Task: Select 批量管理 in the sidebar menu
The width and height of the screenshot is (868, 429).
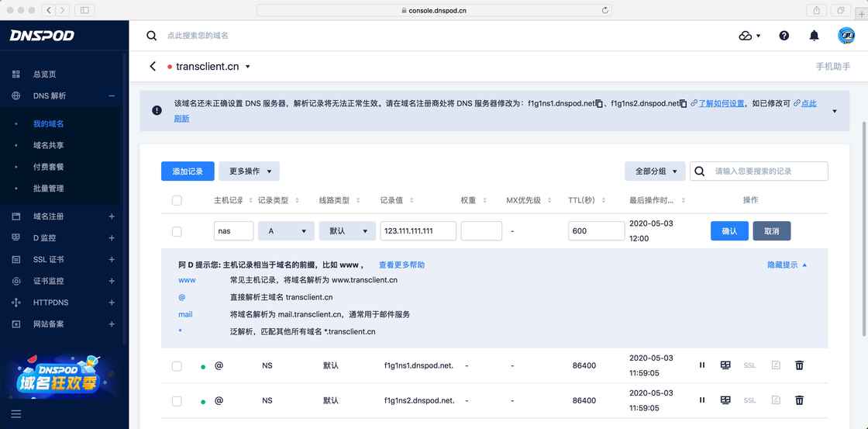Action: coord(48,189)
